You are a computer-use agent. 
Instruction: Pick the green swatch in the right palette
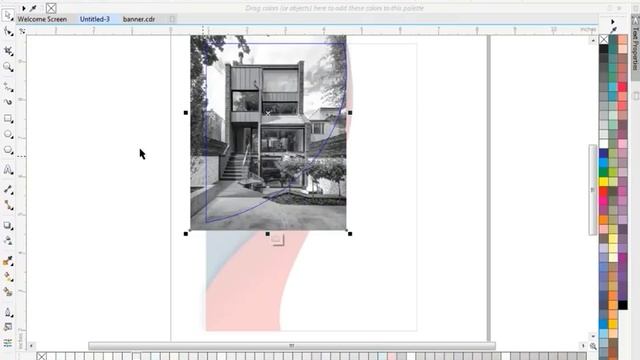(604, 172)
